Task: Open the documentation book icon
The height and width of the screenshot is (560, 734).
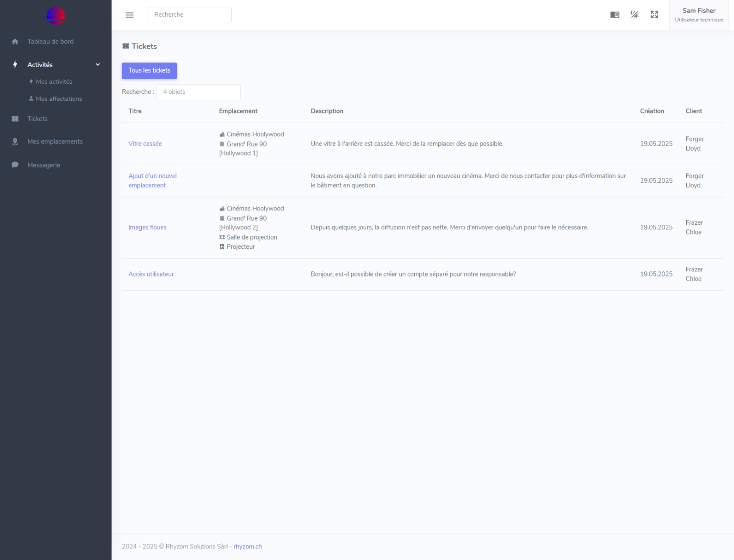Action: coord(615,15)
